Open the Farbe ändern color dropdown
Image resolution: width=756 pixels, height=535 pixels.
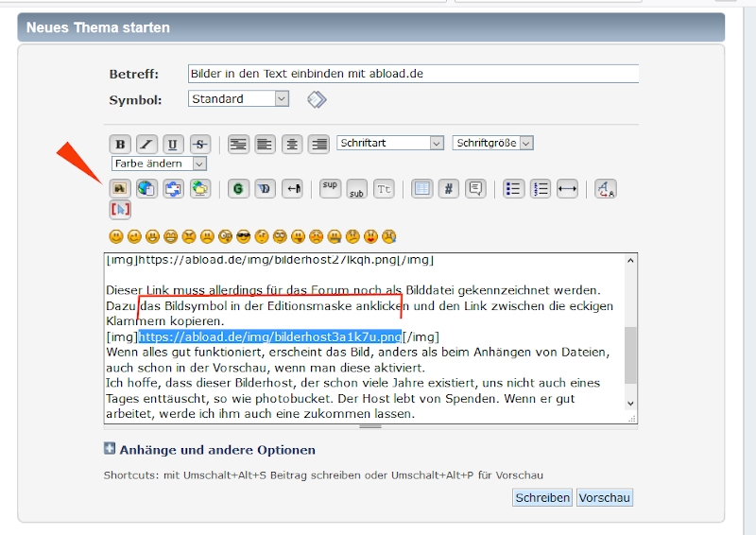point(159,164)
